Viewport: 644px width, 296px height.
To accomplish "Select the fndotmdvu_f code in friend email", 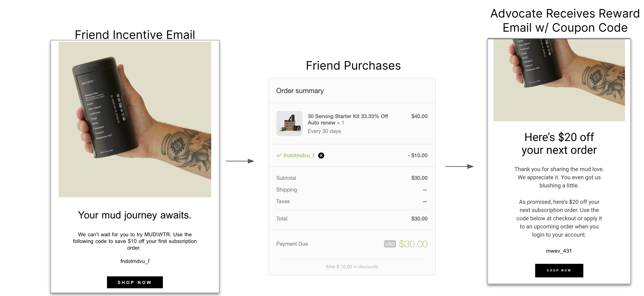I will pyautogui.click(x=135, y=261).
